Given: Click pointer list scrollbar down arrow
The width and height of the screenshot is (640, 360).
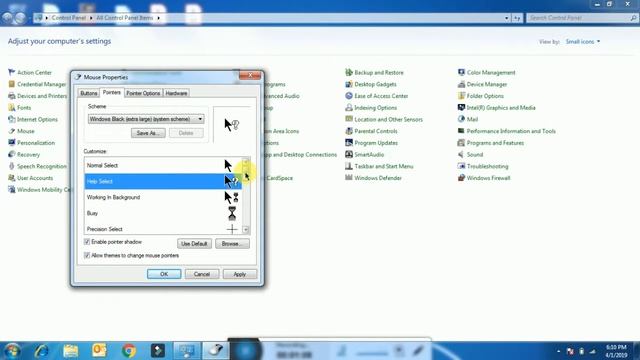Looking at the screenshot, I should click(246, 230).
